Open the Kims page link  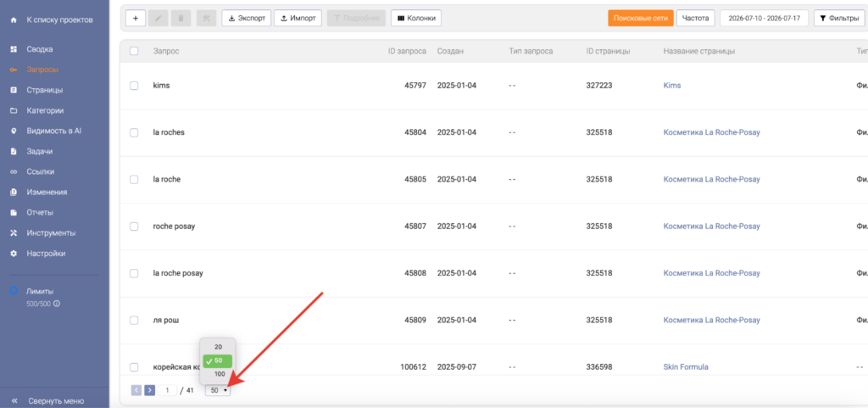pos(672,86)
